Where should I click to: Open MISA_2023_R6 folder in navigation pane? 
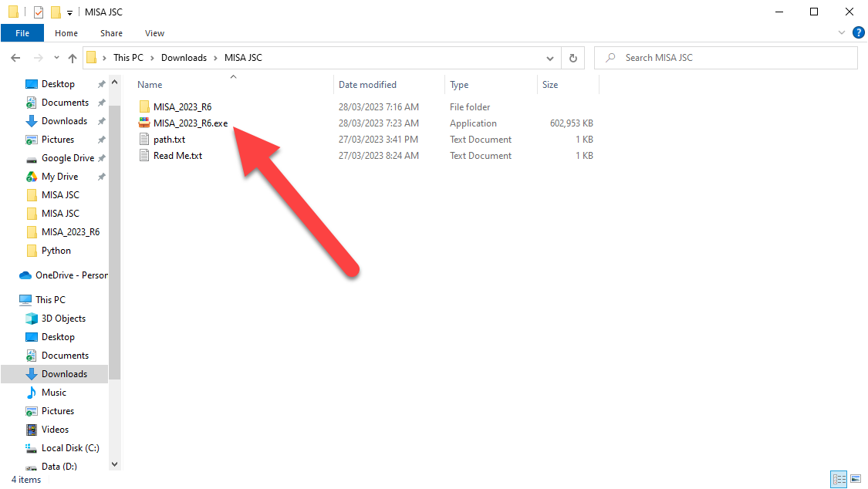pyautogui.click(x=70, y=232)
